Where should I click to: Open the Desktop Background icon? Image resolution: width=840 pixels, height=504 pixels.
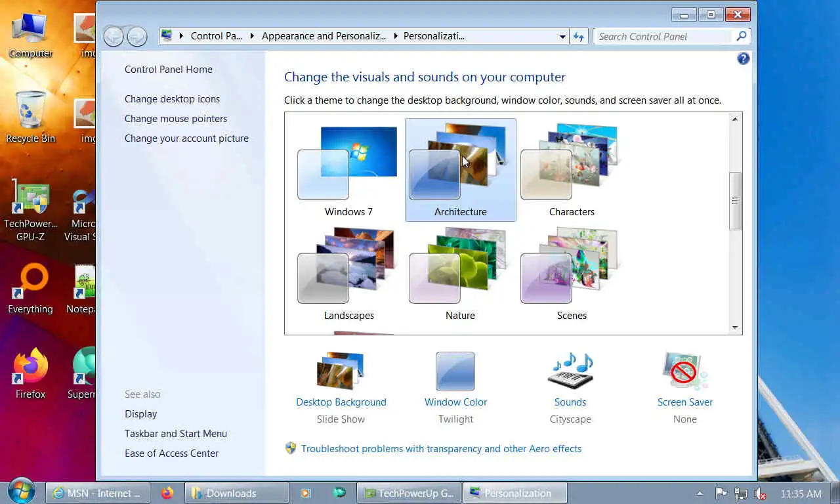click(x=341, y=371)
